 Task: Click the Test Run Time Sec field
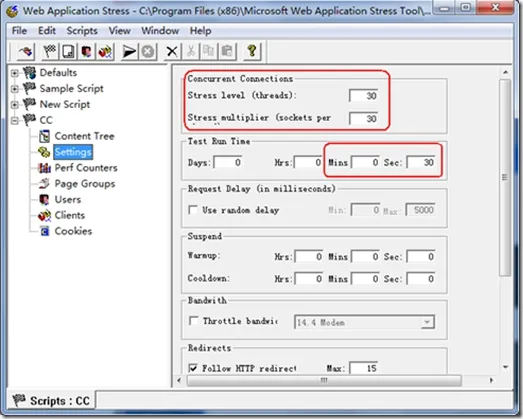(x=421, y=162)
